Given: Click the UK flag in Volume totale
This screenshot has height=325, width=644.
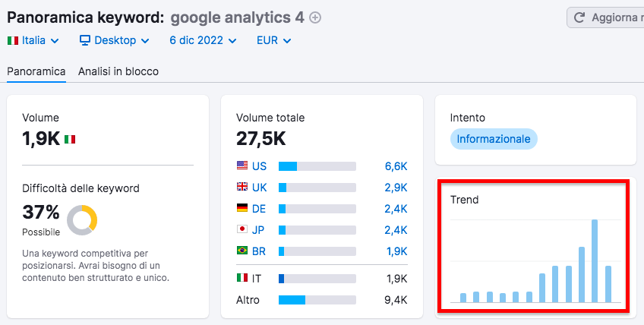Looking at the screenshot, I should click(x=242, y=187).
